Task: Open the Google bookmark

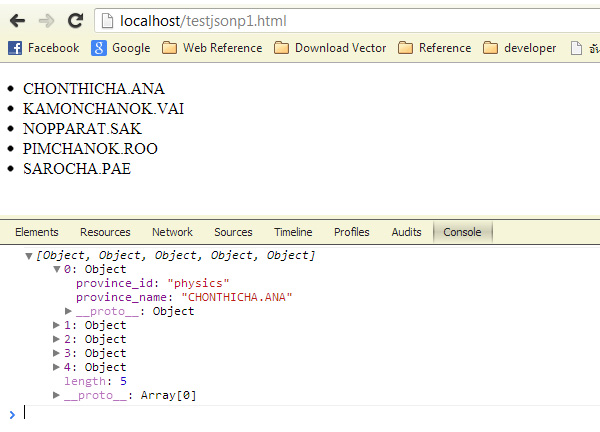Action: (x=121, y=48)
